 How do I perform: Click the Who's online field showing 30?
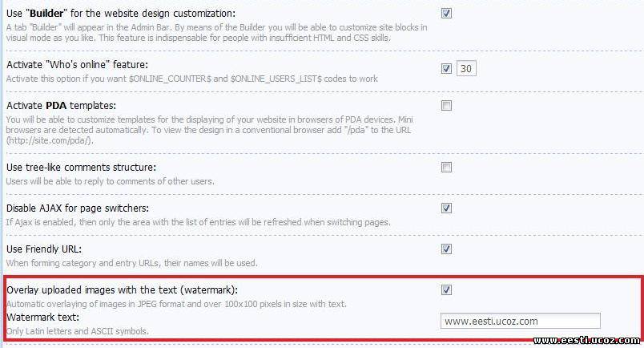coord(465,68)
